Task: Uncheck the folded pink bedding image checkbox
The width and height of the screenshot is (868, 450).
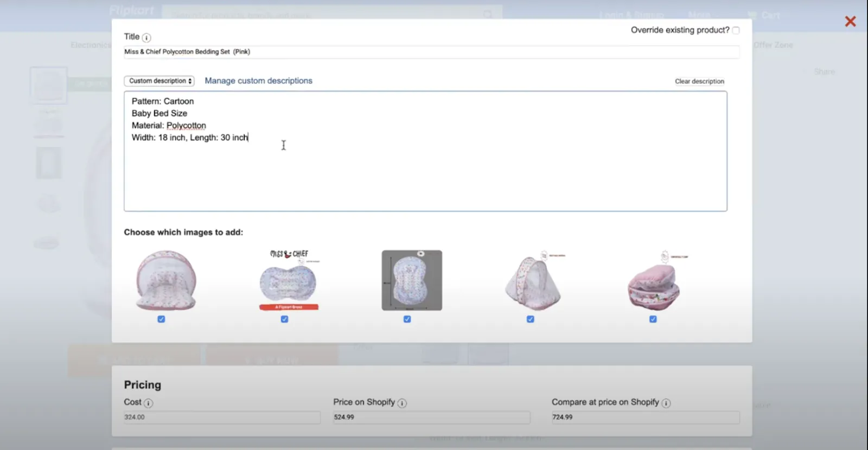Action: [653, 319]
